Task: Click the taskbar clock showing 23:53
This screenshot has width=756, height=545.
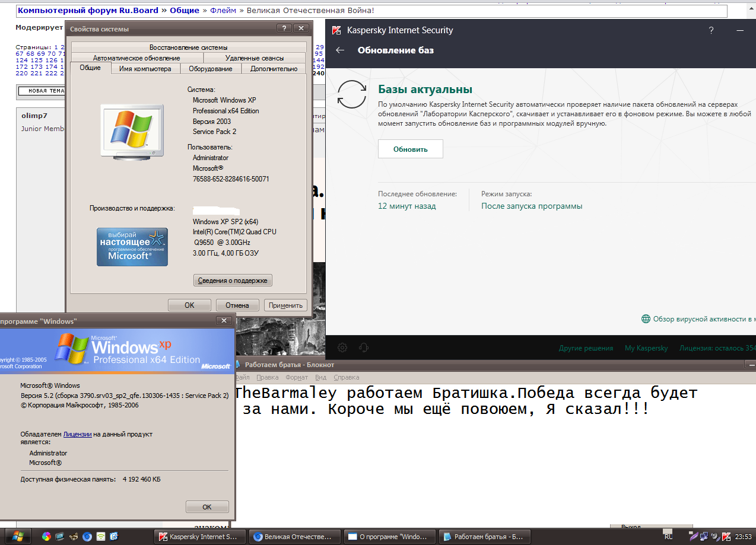Action: 744,537
